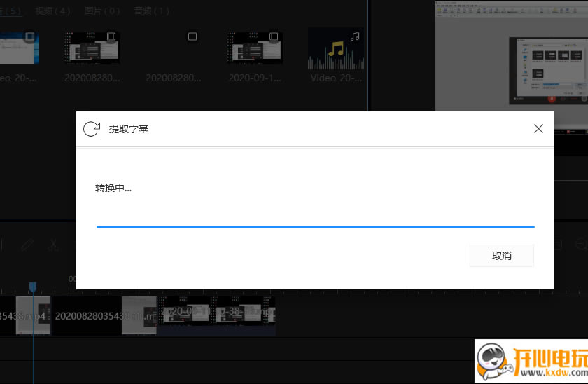The height and width of the screenshot is (384, 588).
Task: Click the magnifier zoom icon above timeline
Action: click(581, 245)
